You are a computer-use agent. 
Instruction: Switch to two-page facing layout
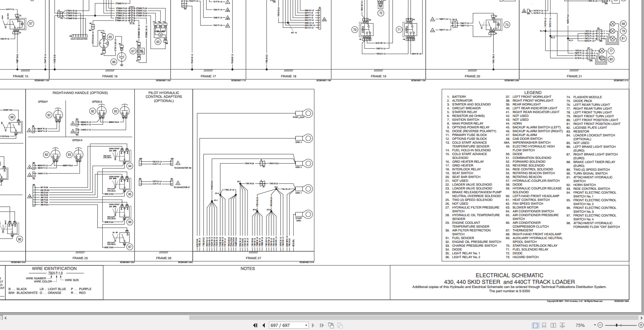[x=552, y=325]
